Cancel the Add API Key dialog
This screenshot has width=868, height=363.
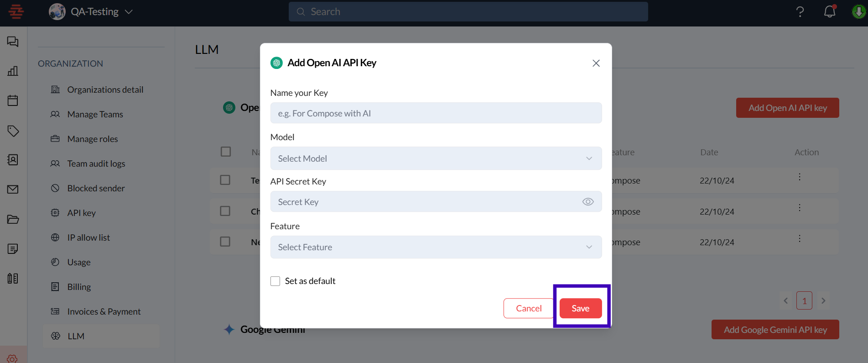coord(529,308)
